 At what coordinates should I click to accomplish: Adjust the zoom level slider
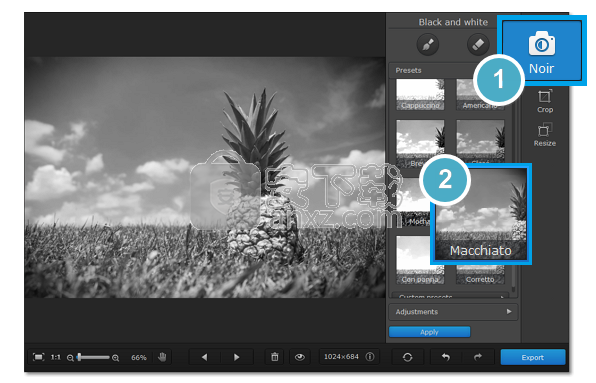[x=93, y=357]
